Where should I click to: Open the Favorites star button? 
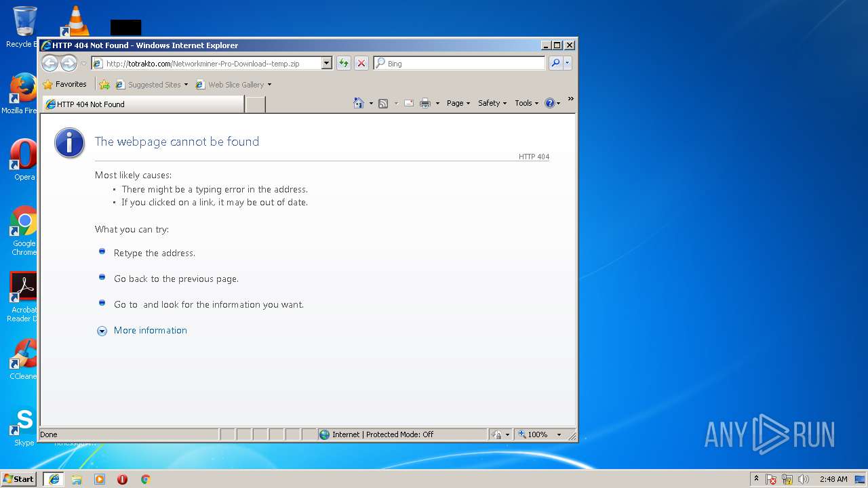64,85
